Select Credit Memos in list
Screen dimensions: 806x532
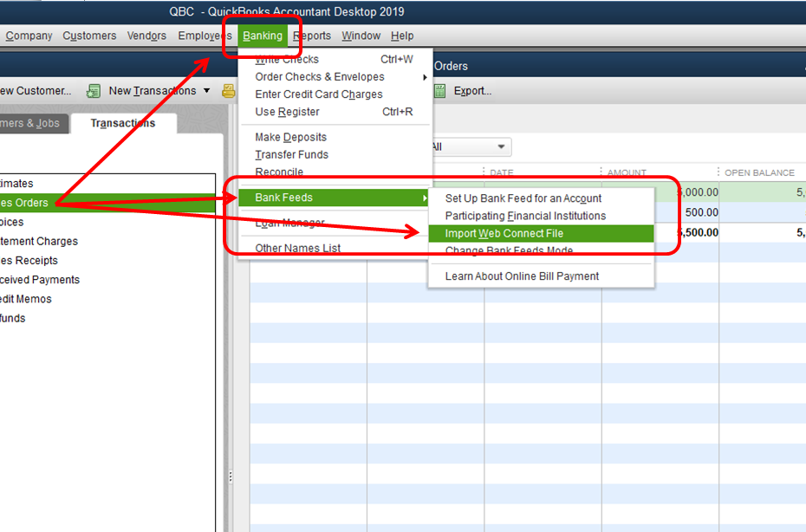click(107, 299)
